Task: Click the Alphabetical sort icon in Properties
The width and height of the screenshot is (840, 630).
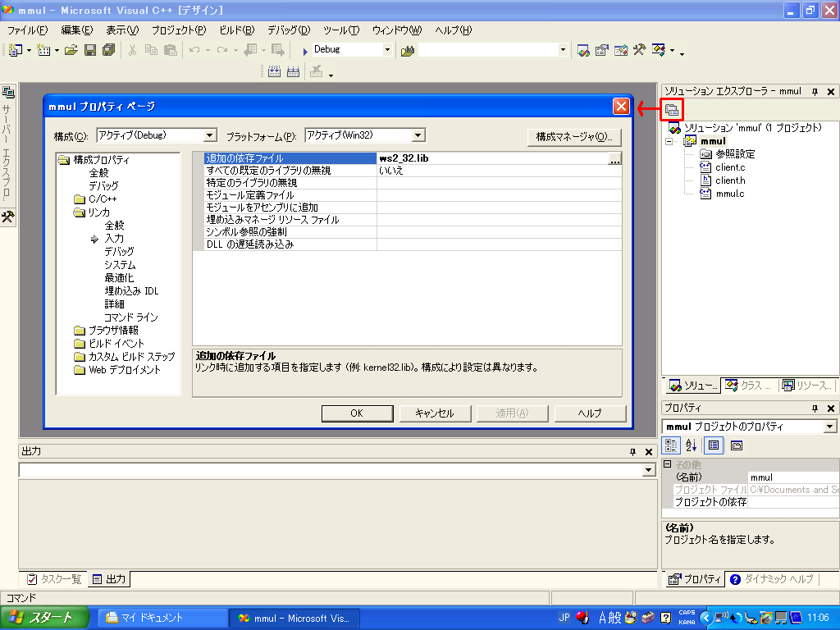Action: point(691,445)
